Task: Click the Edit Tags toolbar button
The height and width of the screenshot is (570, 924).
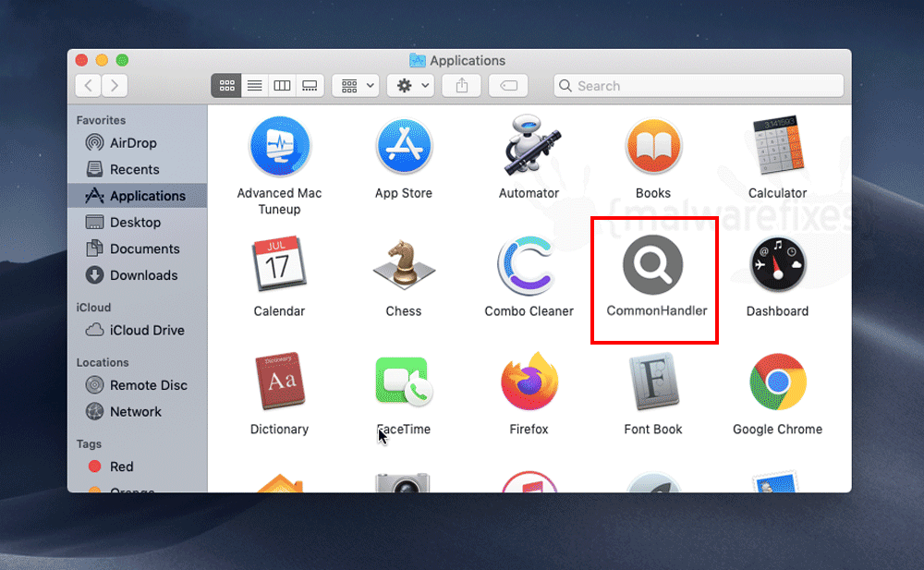Action: (x=508, y=86)
